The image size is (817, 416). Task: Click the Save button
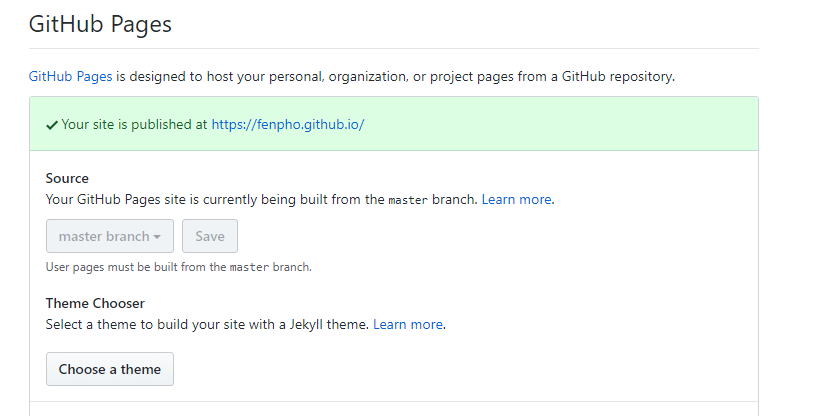[210, 236]
